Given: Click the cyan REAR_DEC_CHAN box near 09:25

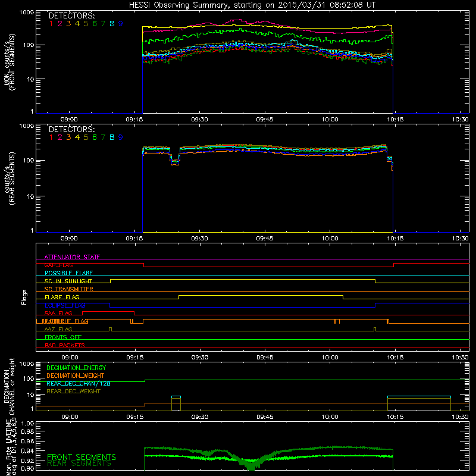Looking at the screenshot, I should pos(176,396).
